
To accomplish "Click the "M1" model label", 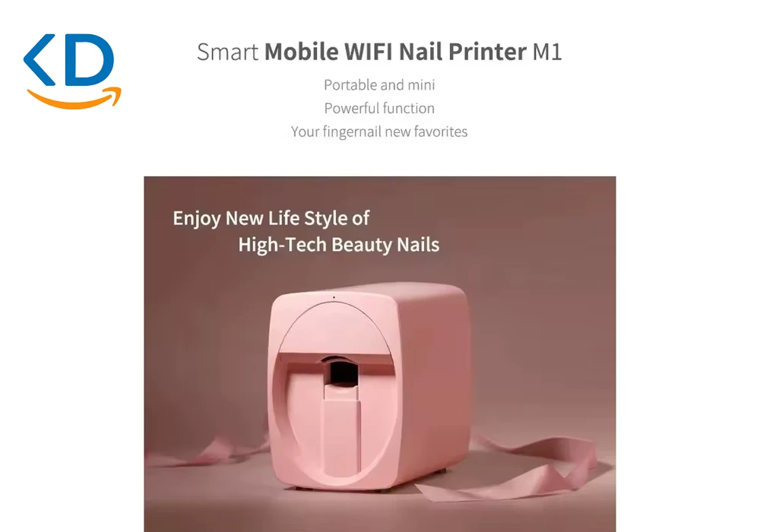I will pyautogui.click(x=546, y=52).
